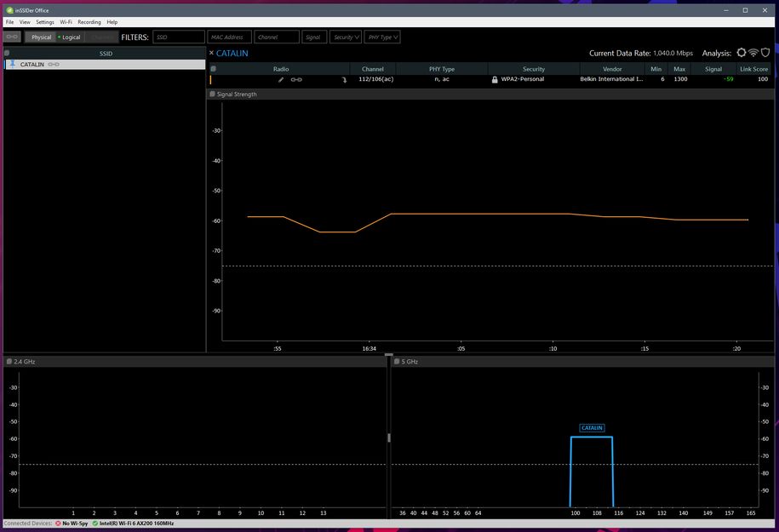Click the Belkin International vendor cell
779x532 pixels.
611,79
